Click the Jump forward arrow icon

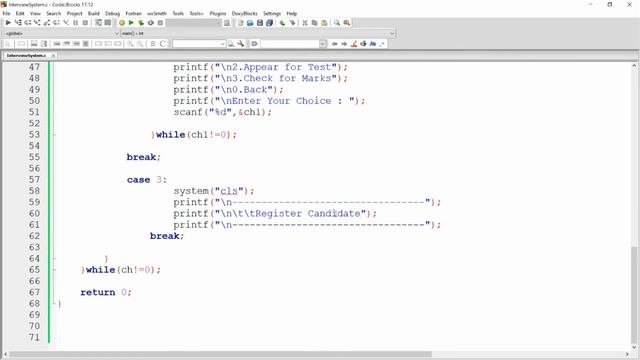coord(344,44)
